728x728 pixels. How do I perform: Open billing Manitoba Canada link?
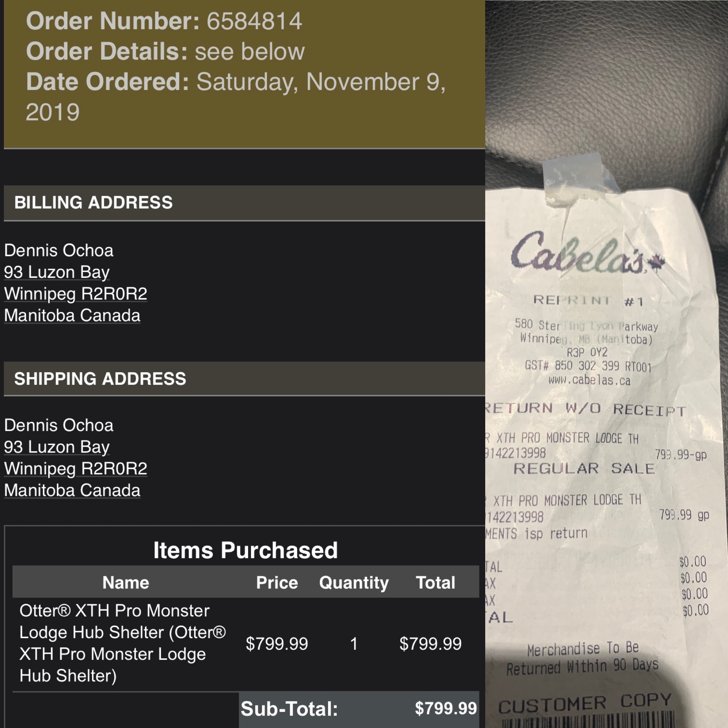[73, 315]
